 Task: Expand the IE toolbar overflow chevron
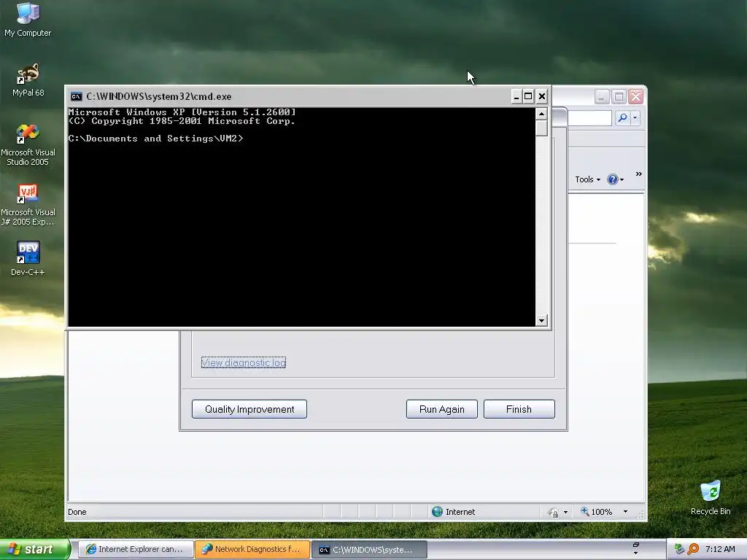pos(639,174)
